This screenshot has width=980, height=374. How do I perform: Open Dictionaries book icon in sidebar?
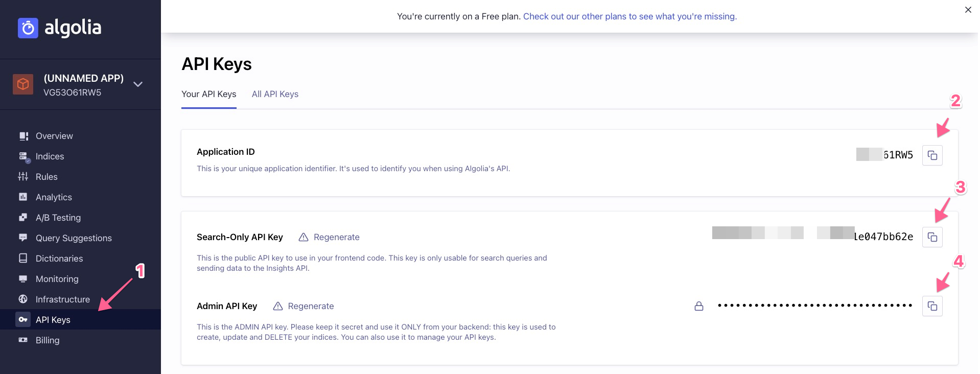[23, 258]
